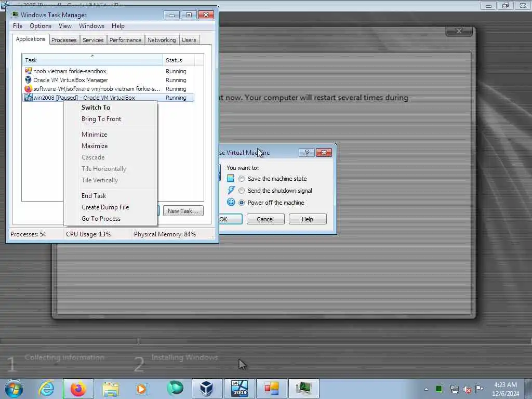The height and width of the screenshot is (399, 532).
Task: Select Send the shutdown signal radio
Action: coord(241,191)
